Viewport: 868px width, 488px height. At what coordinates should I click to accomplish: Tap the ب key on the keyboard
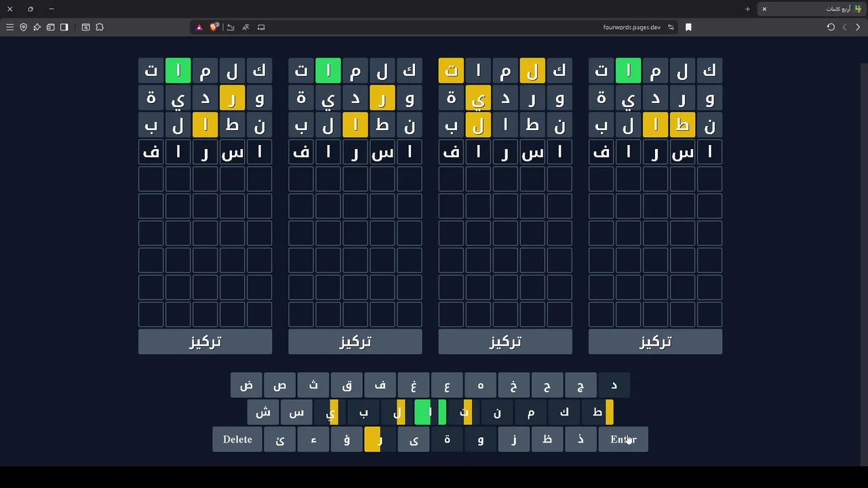[363, 412]
